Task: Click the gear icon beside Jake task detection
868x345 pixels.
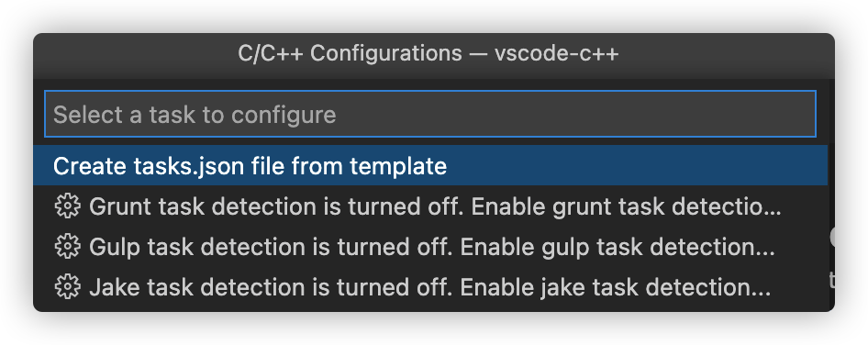Action: [x=68, y=287]
